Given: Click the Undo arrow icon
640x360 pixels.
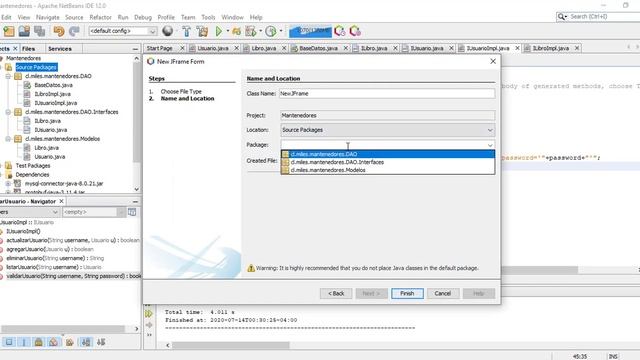Looking at the screenshot, I should coord(59,31).
